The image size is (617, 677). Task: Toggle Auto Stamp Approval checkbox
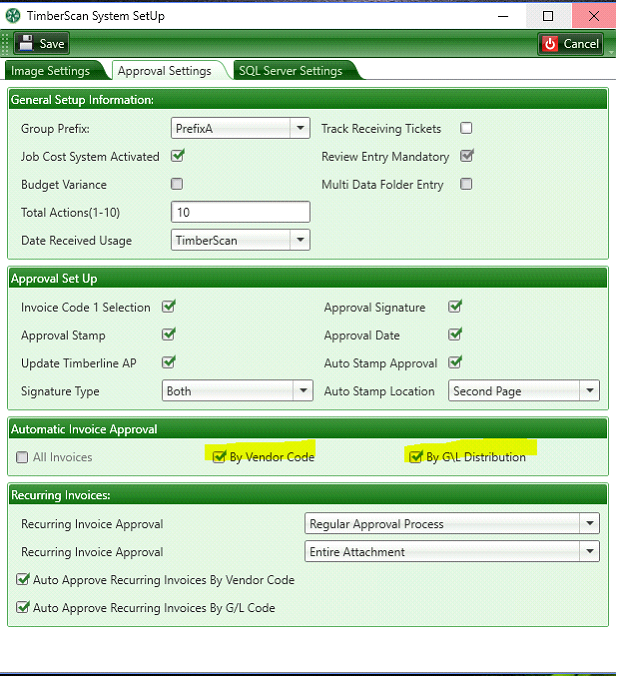click(x=455, y=362)
